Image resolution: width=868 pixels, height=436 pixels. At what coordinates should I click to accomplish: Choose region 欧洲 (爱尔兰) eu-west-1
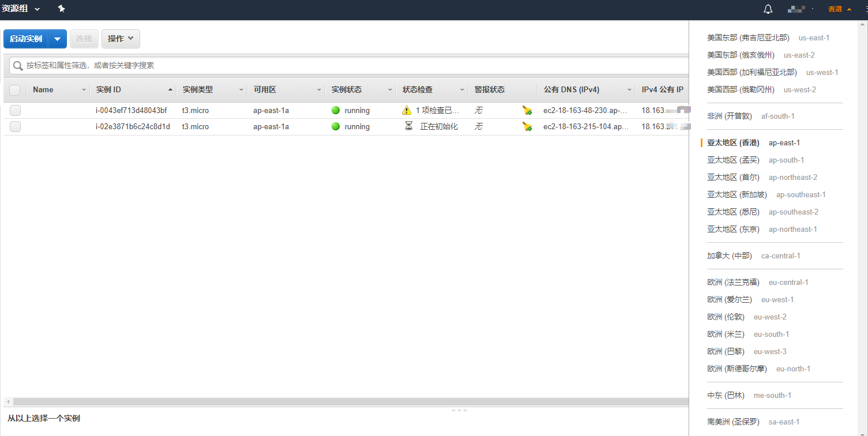pos(750,299)
